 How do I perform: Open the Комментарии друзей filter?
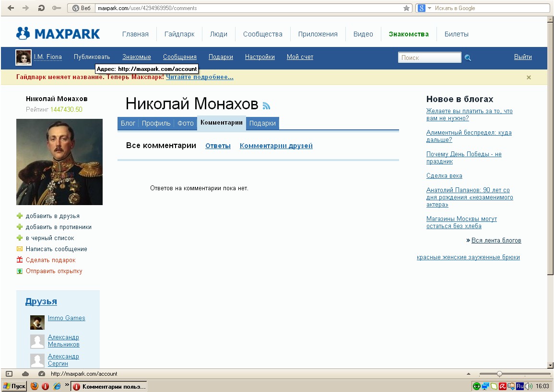[276, 146]
